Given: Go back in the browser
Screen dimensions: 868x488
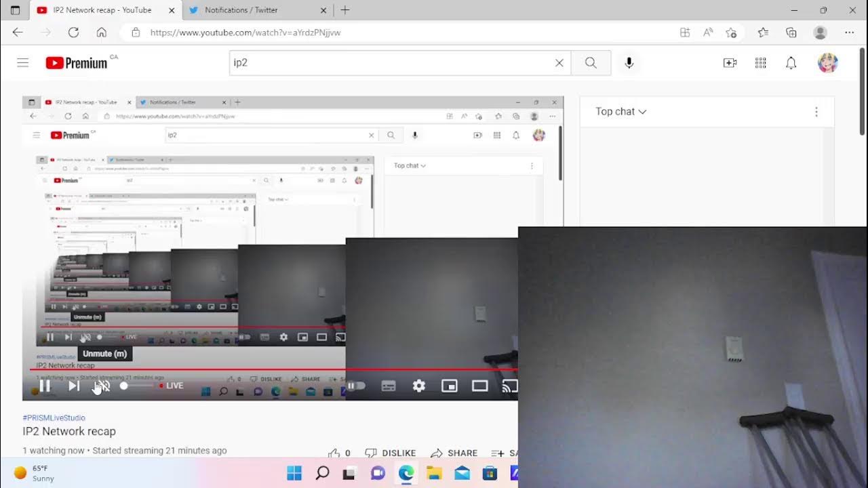Looking at the screenshot, I should (x=18, y=33).
